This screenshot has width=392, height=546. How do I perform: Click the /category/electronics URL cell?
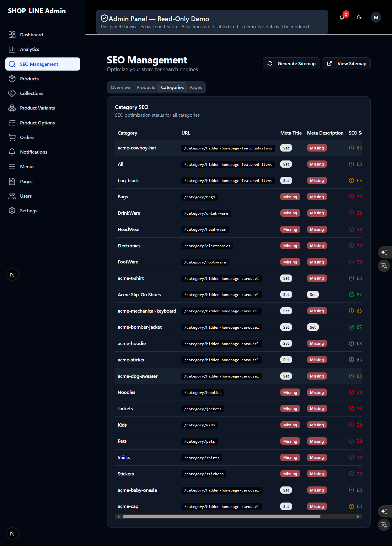point(207,246)
